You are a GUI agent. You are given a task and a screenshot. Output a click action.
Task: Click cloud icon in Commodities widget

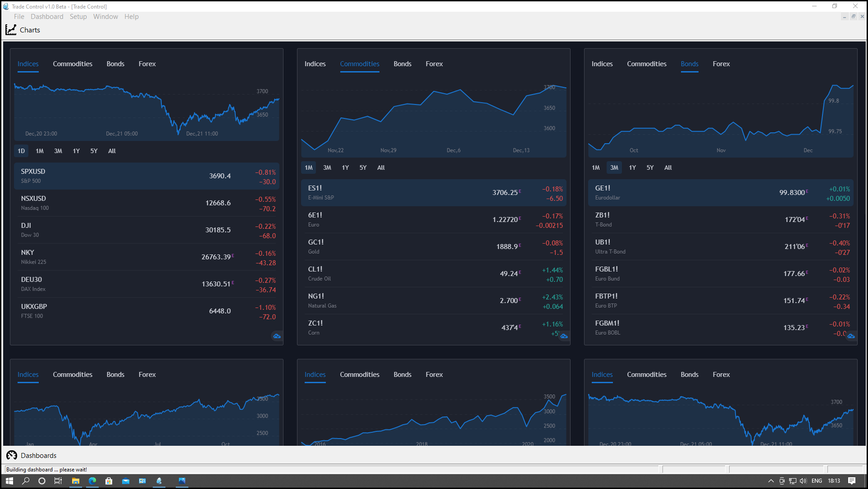[x=564, y=336]
